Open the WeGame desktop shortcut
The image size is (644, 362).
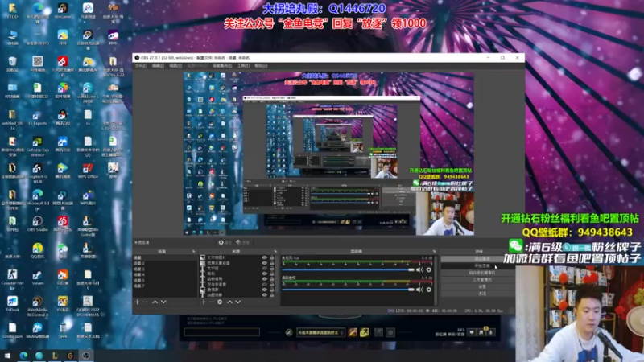[63, 10]
